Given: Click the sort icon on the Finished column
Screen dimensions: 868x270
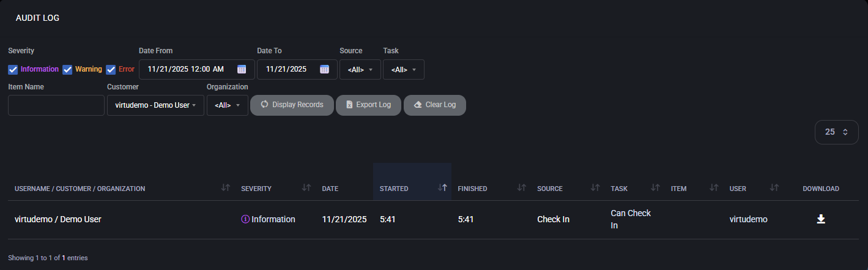Looking at the screenshot, I should click(x=522, y=188).
